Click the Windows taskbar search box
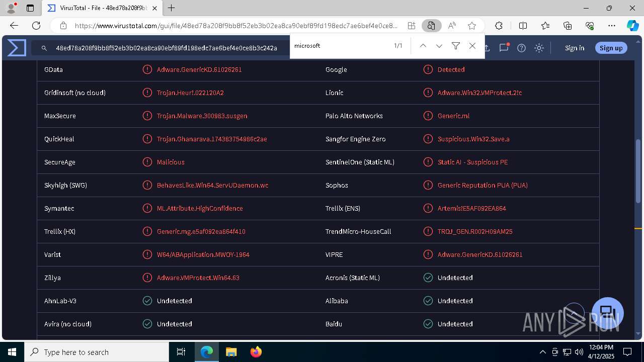Image resolution: width=644 pixels, height=362 pixels. tap(97, 352)
